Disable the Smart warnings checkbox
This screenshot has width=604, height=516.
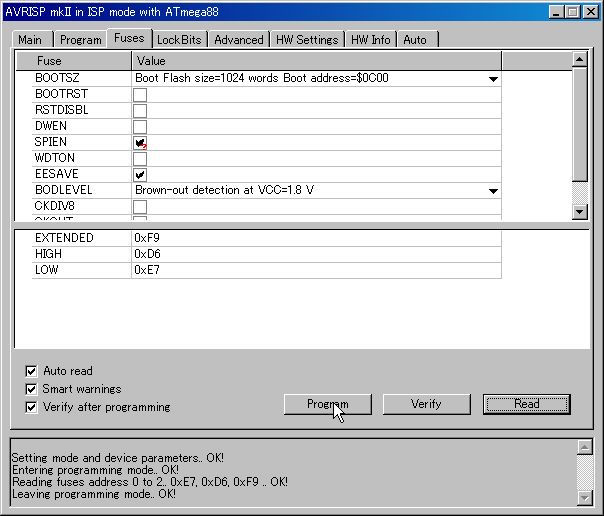point(31,389)
